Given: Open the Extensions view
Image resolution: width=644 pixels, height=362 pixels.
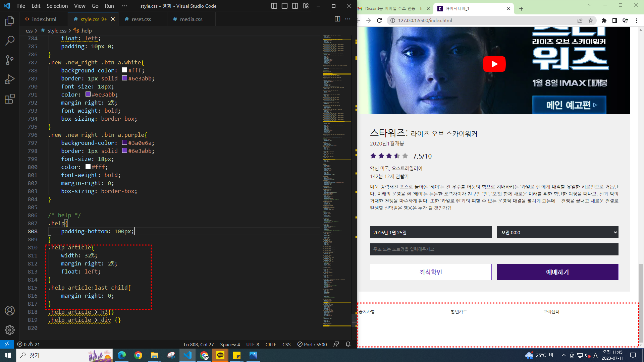Looking at the screenshot, I should [10, 99].
